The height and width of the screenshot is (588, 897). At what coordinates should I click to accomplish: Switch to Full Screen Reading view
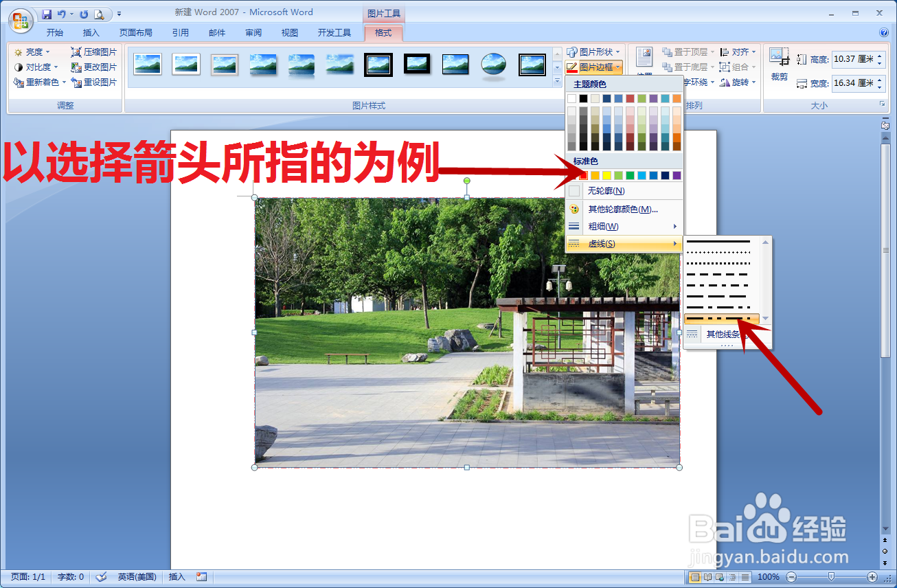(707, 577)
